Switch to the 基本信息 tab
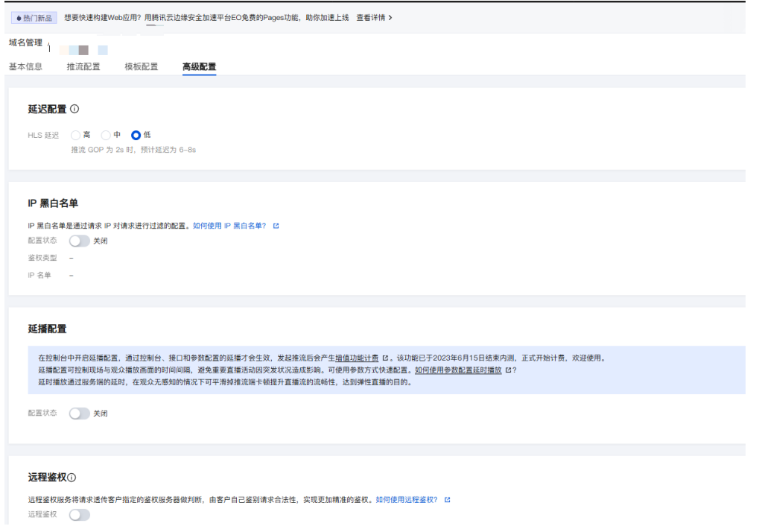This screenshot has width=759, height=532. 25,67
